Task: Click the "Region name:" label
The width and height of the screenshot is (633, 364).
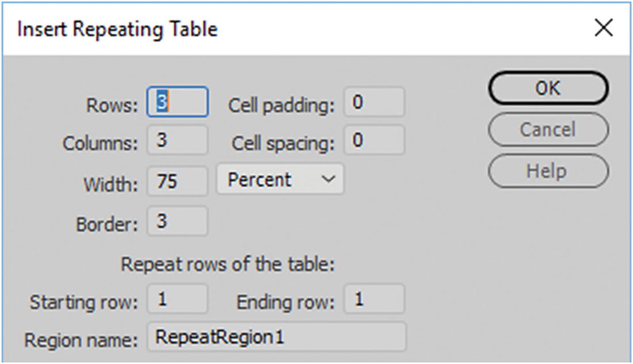Action: click(81, 340)
